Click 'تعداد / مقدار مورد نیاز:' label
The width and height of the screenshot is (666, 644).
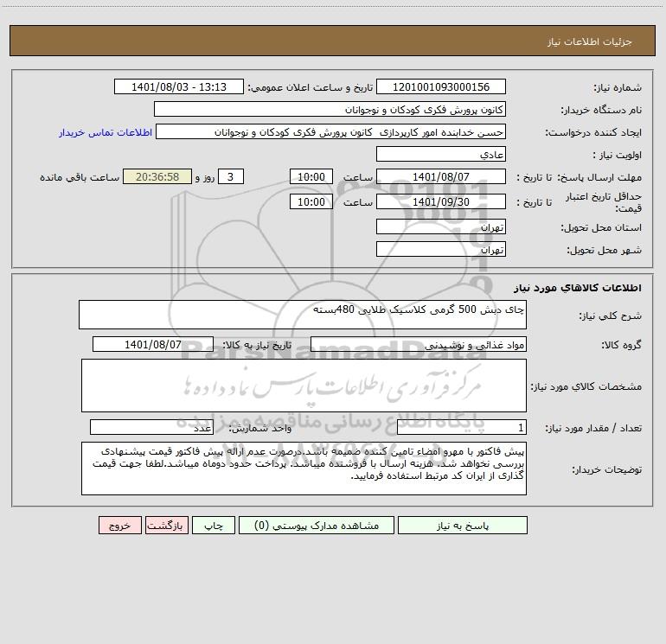click(593, 429)
